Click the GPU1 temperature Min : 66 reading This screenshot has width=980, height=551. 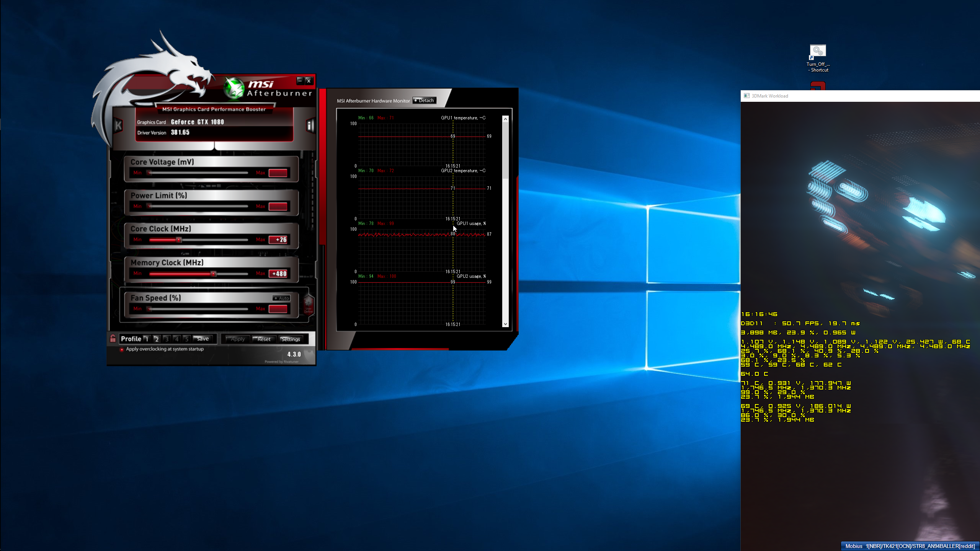point(366,118)
